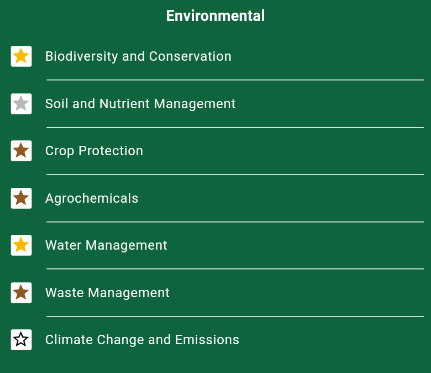Click the divider line under Crop Protection
This screenshot has width=431, height=373.
pyautogui.click(x=235, y=174)
